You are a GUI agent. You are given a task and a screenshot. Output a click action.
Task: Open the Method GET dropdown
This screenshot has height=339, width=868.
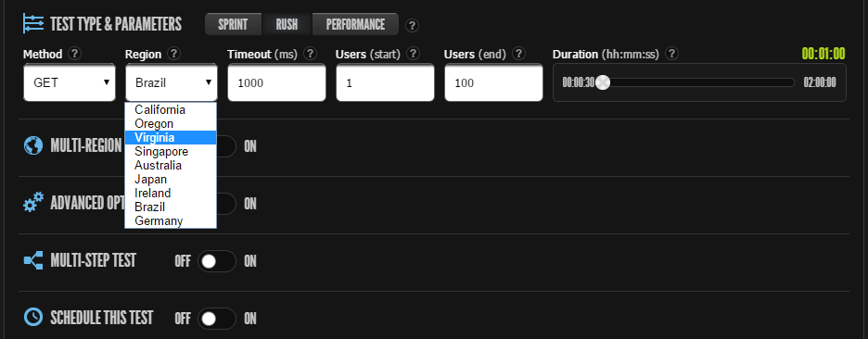pyautogui.click(x=70, y=82)
